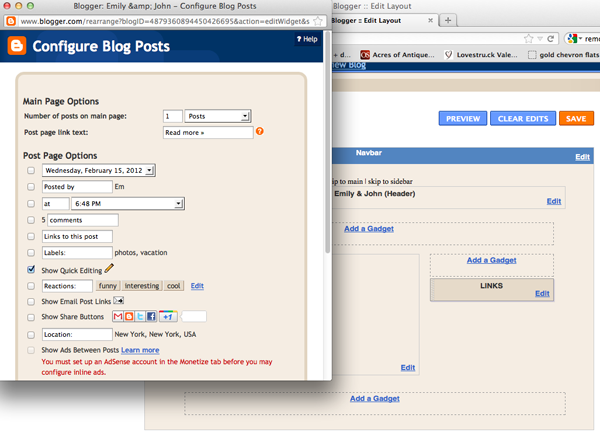Click Edit on the Navbar section
Image resolution: width=600 pixels, height=436 pixels.
[x=582, y=157]
